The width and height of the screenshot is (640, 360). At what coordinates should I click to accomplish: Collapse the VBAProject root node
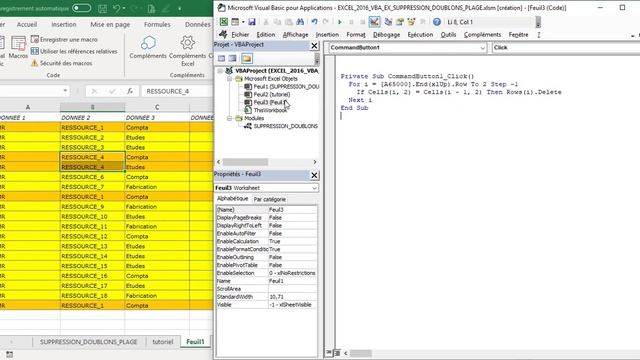pyautogui.click(x=220, y=71)
